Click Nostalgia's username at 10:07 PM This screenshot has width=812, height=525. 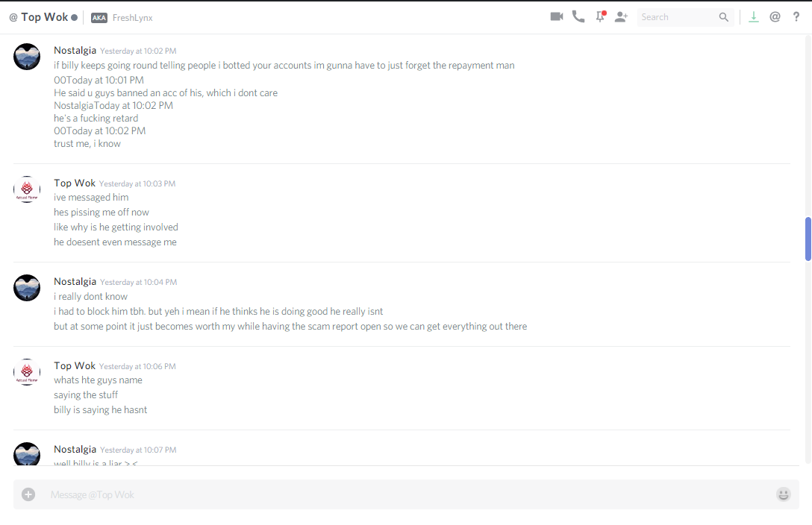[75, 450]
